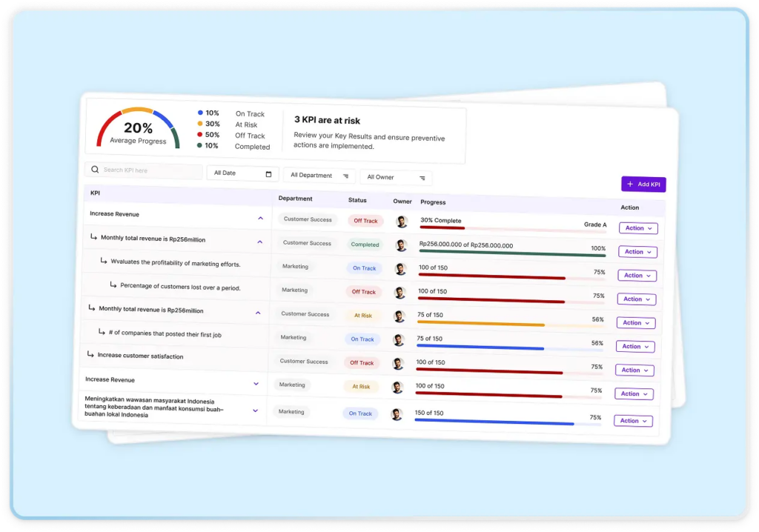Click the Status column header
Image resolution: width=759 pixels, height=532 pixels.
pos(357,200)
